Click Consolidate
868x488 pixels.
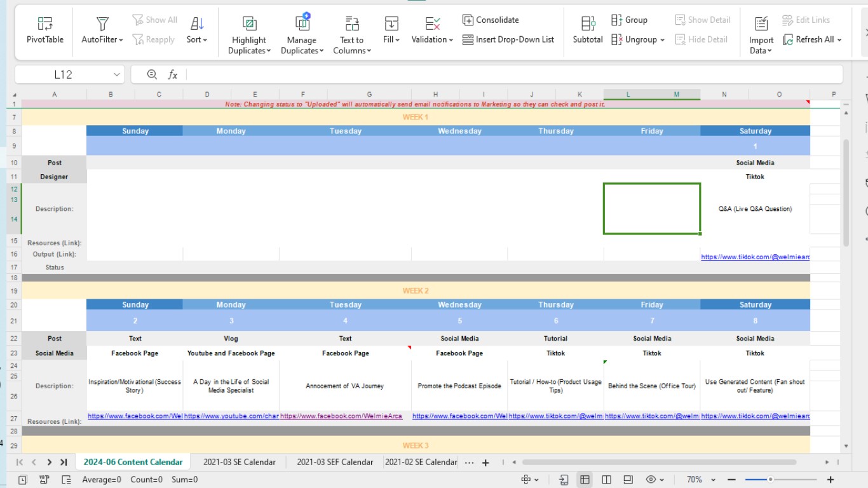tap(491, 20)
